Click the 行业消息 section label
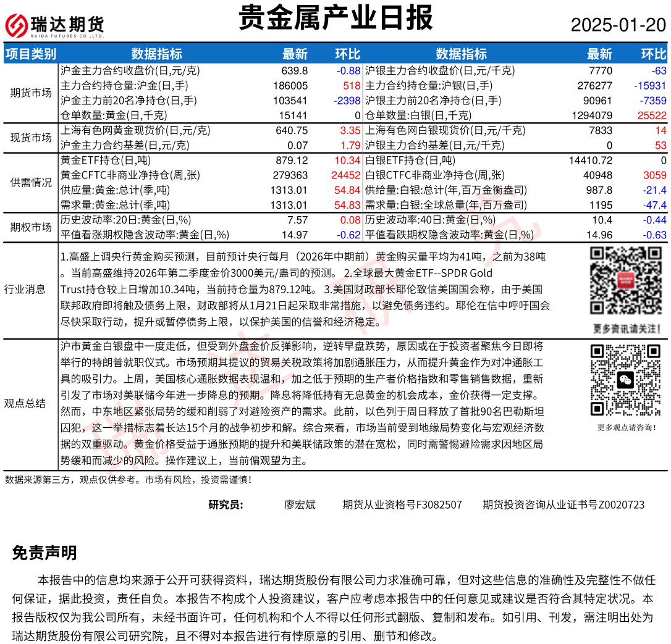The width and height of the screenshot is (671, 644). [x=25, y=289]
